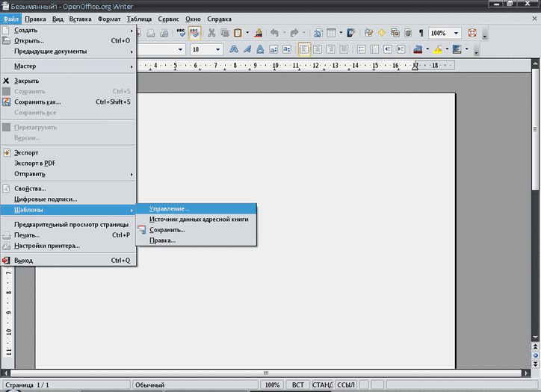Screen dimensions: 541x392
Task: Show Draw Functions via the toolbar icon
Action: [x=351, y=33]
